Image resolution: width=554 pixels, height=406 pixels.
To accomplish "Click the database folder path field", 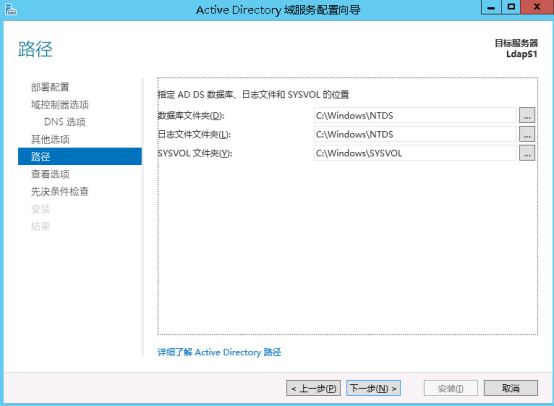I will (415, 115).
